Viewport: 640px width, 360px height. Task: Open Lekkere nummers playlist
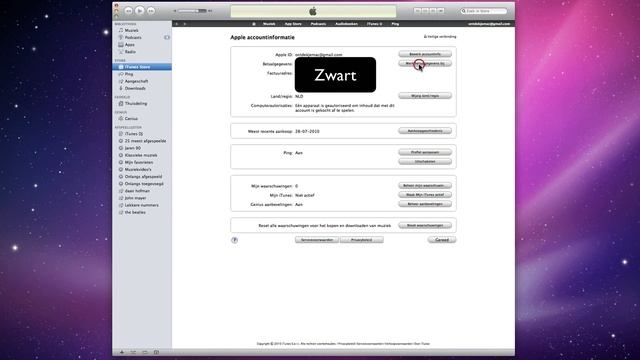[x=142, y=205]
